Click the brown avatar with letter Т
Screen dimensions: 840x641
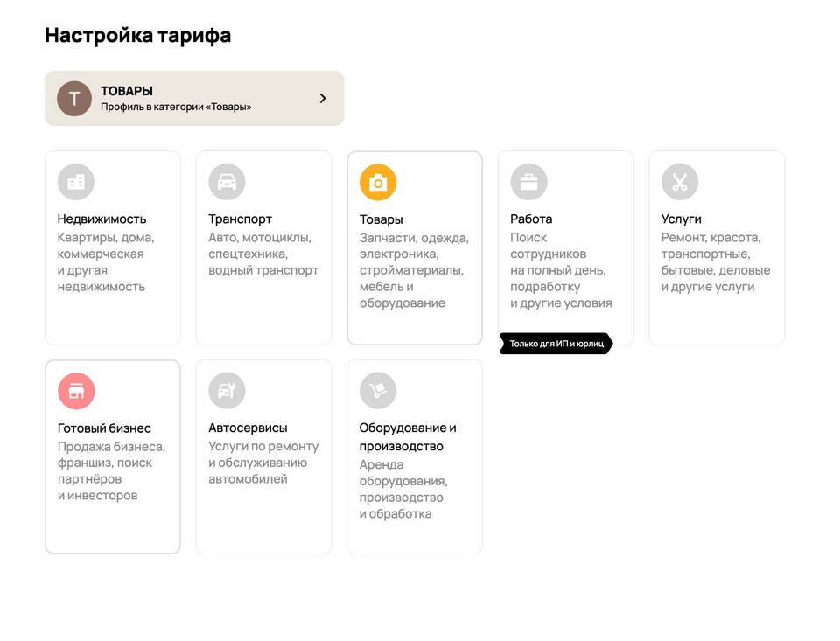point(74,99)
